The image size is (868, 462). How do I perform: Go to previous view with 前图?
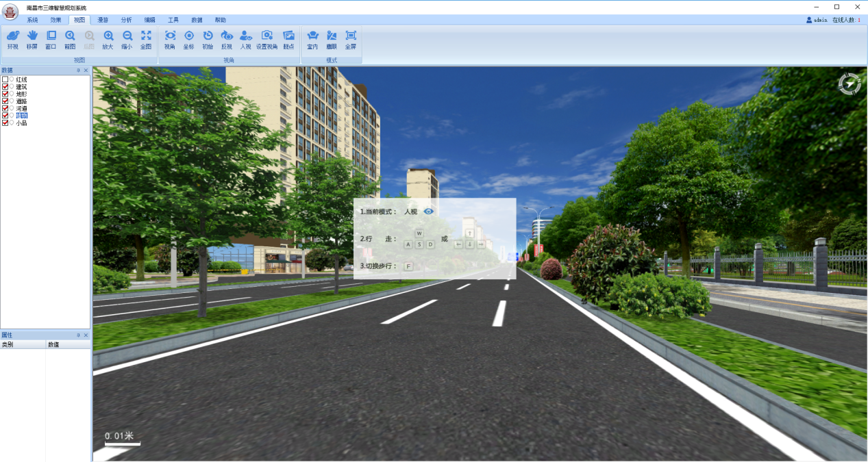point(70,39)
